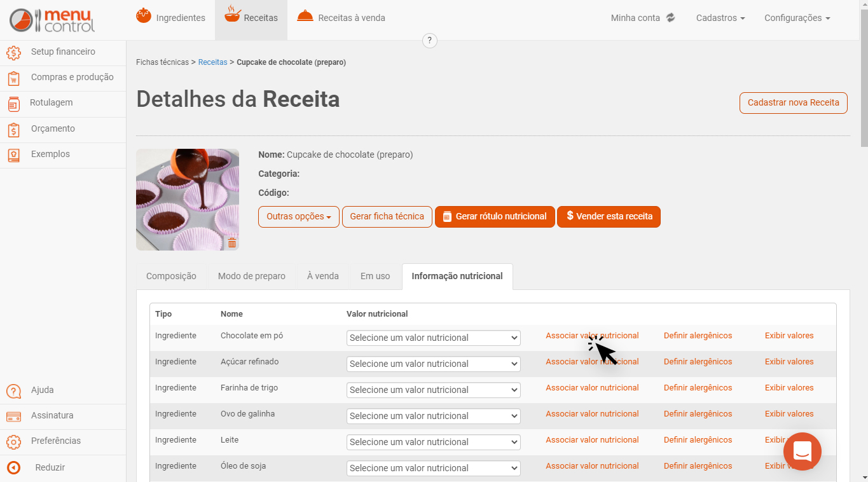
Task: Open the orange chat support bubble
Action: 803,451
